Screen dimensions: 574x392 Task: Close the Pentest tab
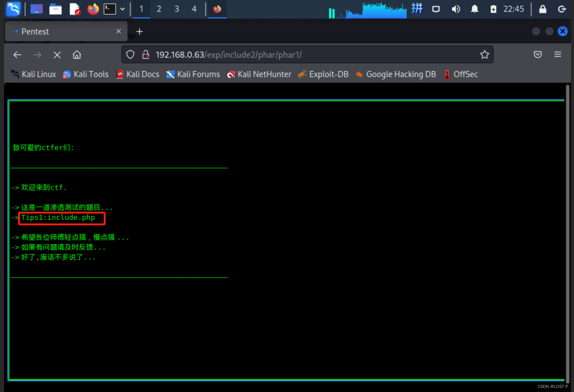118,31
